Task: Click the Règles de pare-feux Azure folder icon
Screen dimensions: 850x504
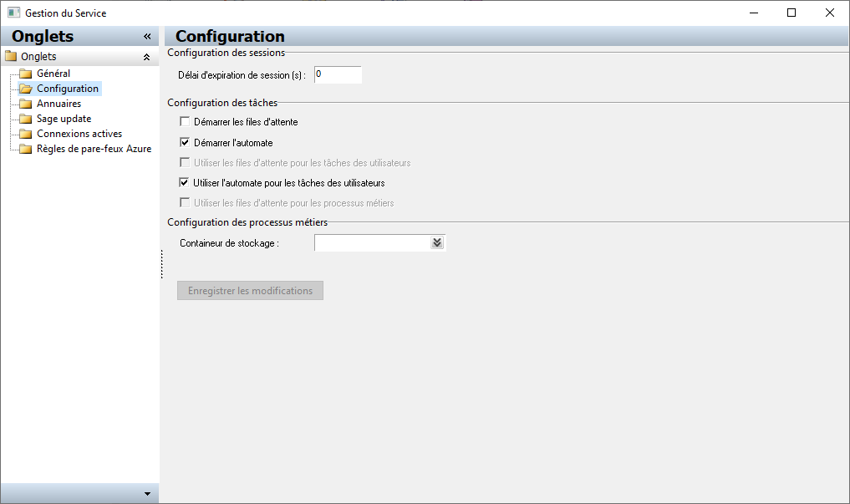Action: coord(25,149)
